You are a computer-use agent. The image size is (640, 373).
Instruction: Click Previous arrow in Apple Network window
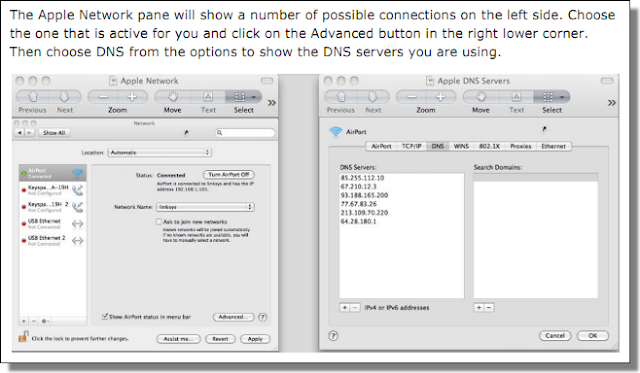point(33,97)
